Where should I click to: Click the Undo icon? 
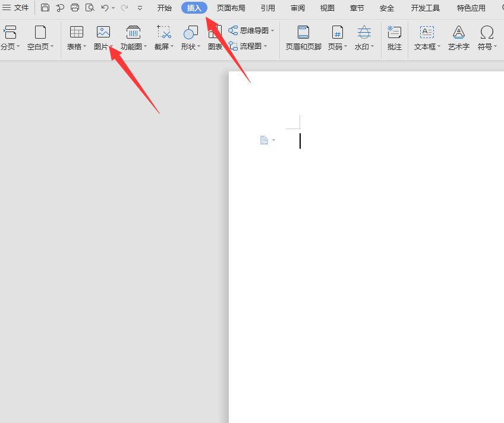[x=105, y=7]
